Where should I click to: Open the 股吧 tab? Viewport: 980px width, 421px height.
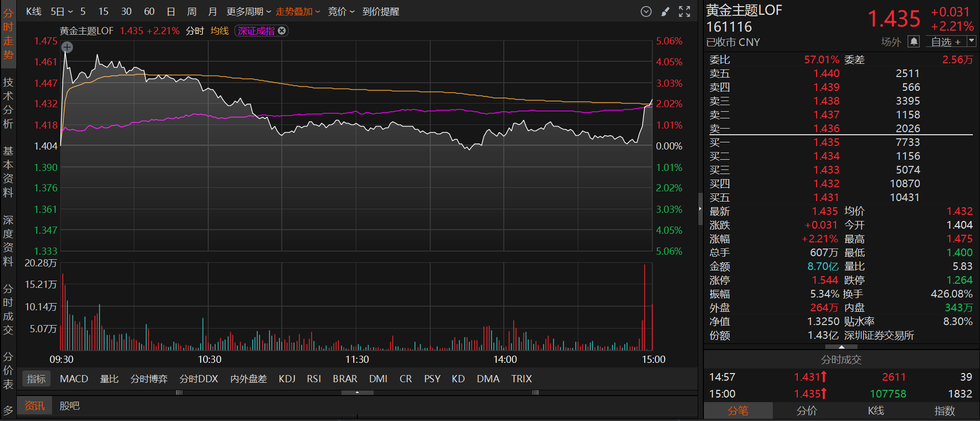pos(69,406)
